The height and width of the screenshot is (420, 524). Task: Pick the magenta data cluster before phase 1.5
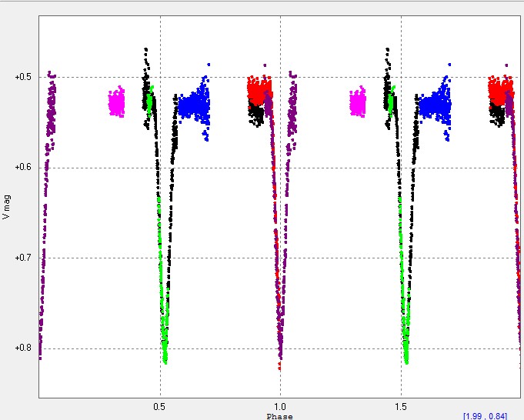tap(358, 102)
